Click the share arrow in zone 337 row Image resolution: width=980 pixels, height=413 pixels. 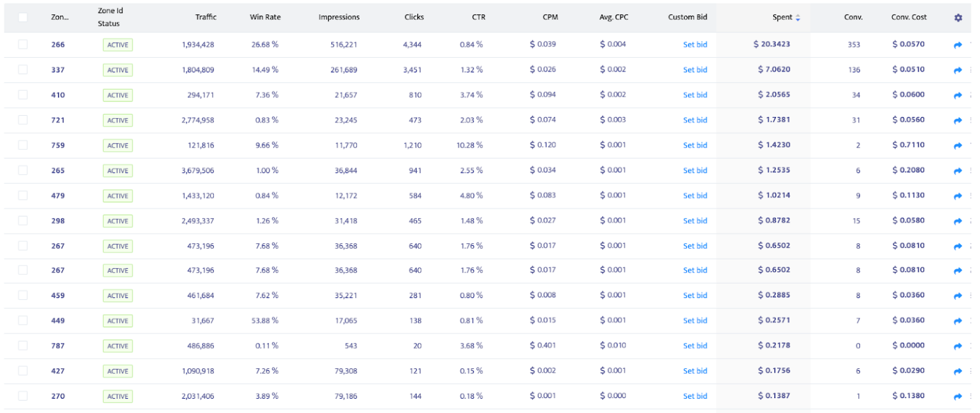958,70
